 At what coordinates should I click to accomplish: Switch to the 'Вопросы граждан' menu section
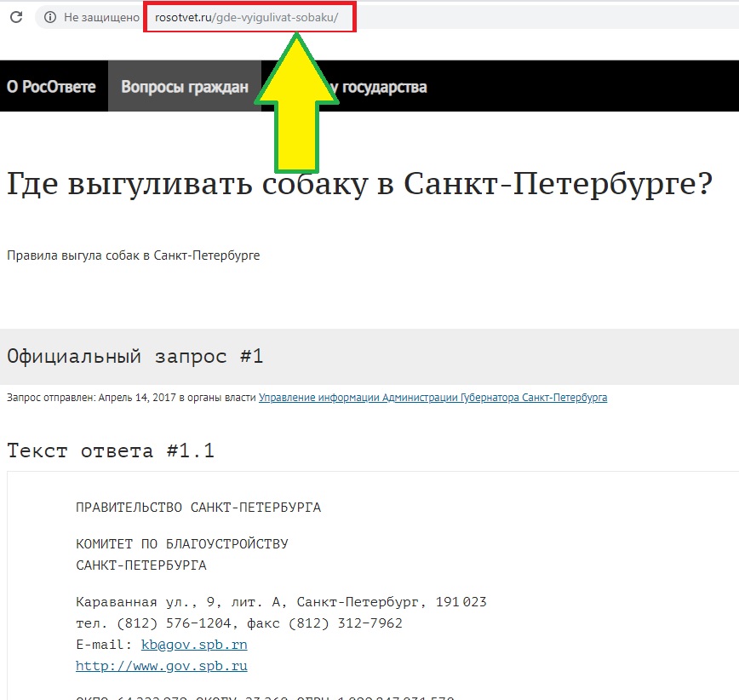[185, 87]
